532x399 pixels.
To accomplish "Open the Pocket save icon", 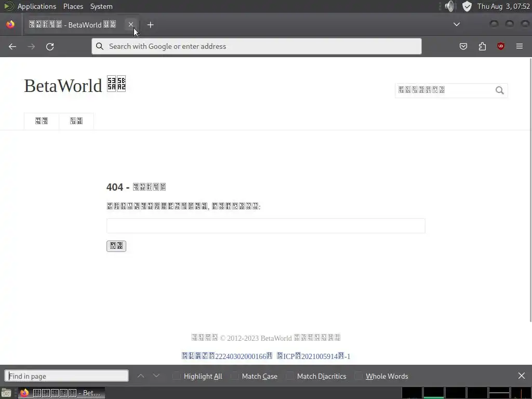I will tap(463, 46).
